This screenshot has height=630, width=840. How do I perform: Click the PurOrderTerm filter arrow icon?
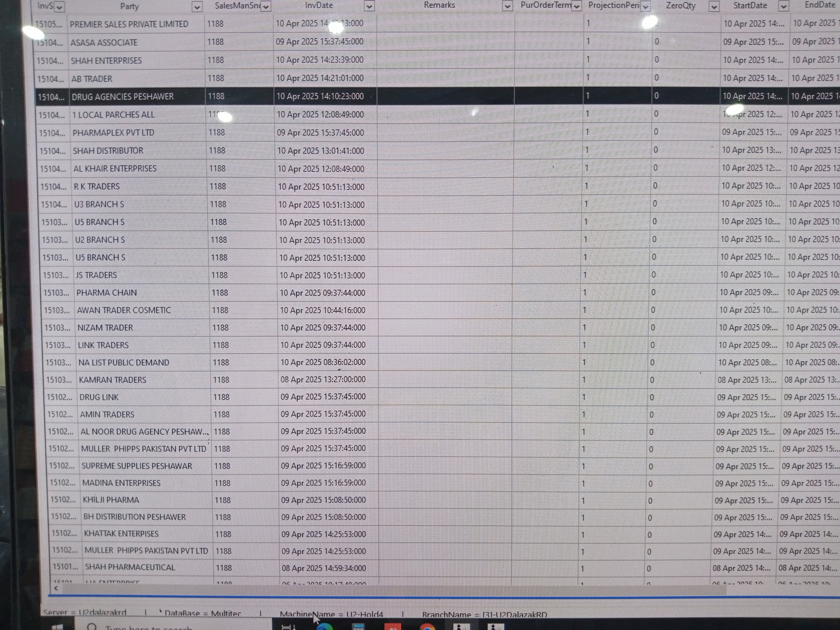[576, 6]
